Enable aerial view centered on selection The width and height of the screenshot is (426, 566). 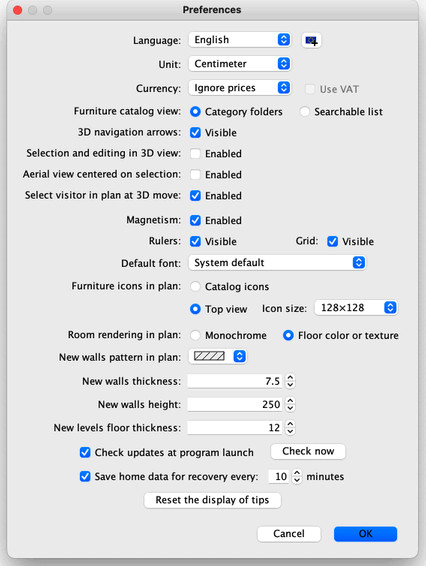coord(195,174)
